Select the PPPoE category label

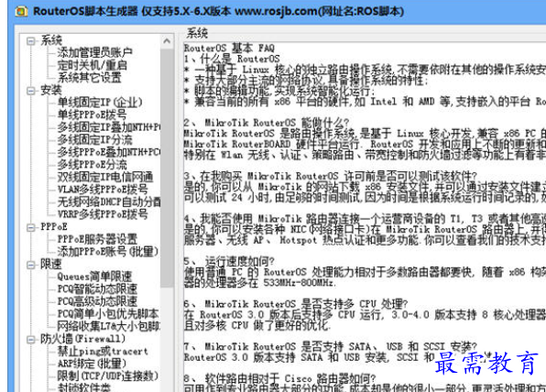[54, 226]
